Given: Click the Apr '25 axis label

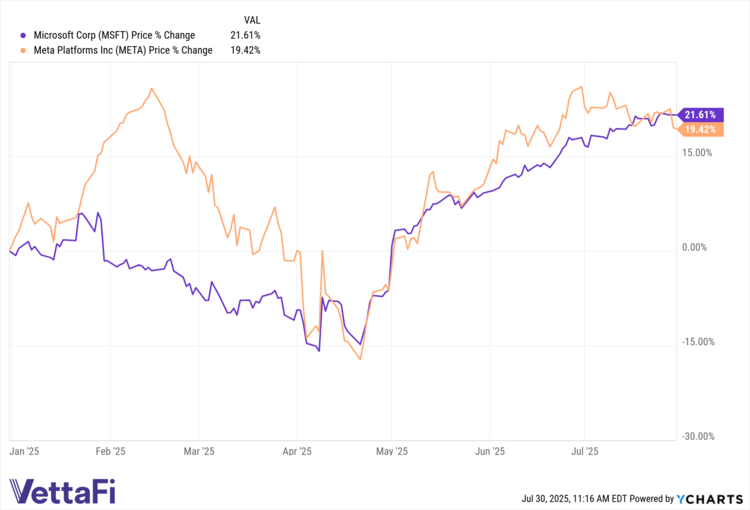Looking at the screenshot, I should click(298, 452).
